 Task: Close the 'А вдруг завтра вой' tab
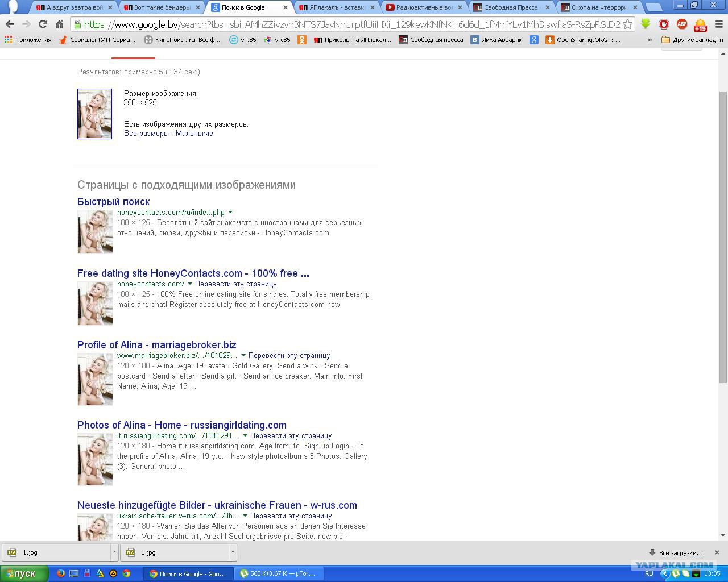click(x=110, y=7)
